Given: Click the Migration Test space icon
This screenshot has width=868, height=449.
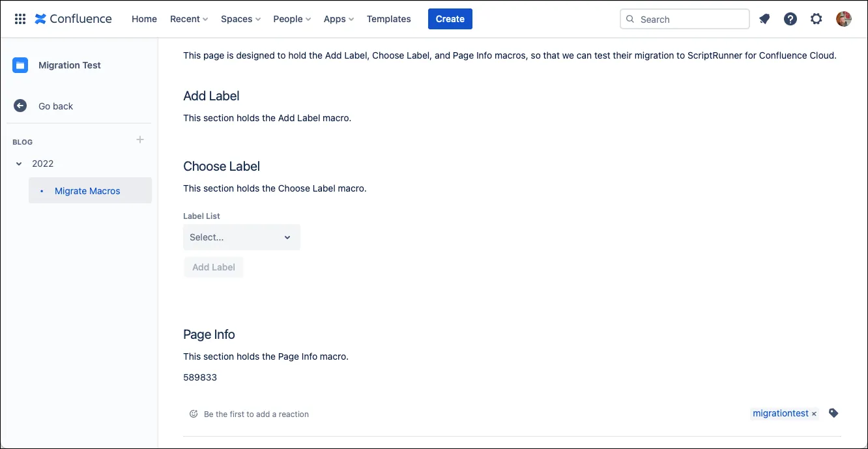Looking at the screenshot, I should (x=20, y=65).
